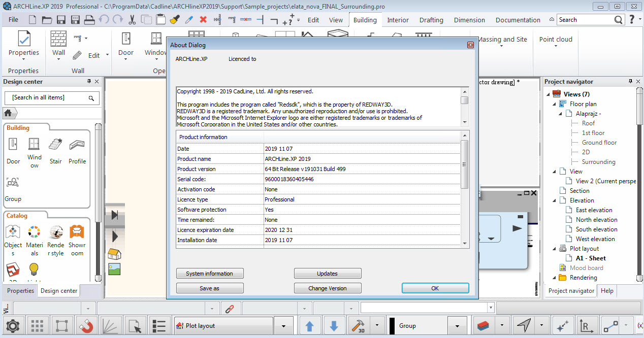This screenshot has height=338, width=644.
Task: Click the black color swatch beside Group
Action: tap(392, 326)
